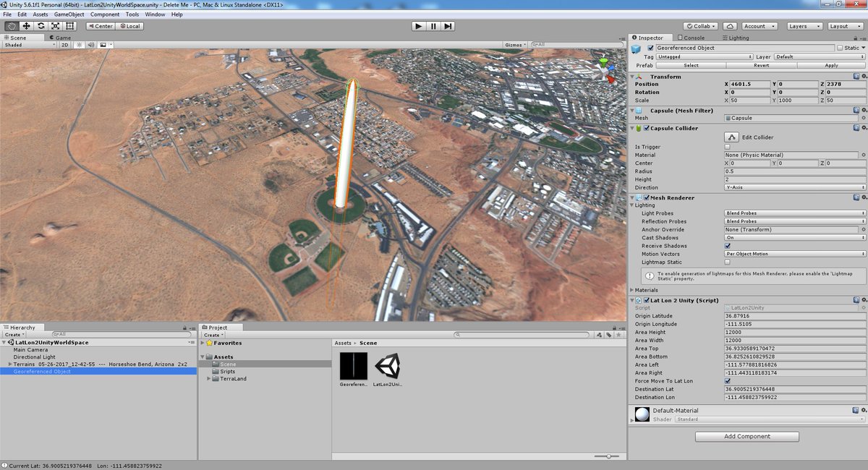This screenshot has height=470, width=868.
Task: Select the Rotate tool in the toolbar
Action: (41, 26)
